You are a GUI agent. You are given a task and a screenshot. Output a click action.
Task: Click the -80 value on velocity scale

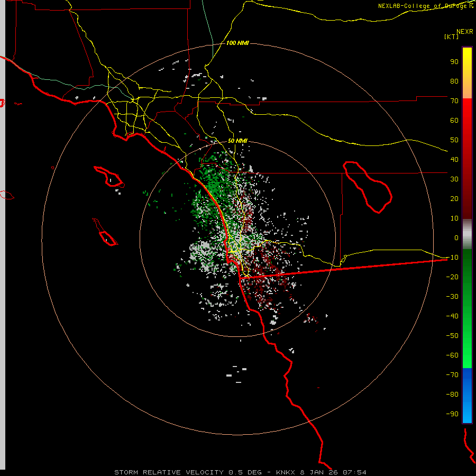(x=452, y=395)
